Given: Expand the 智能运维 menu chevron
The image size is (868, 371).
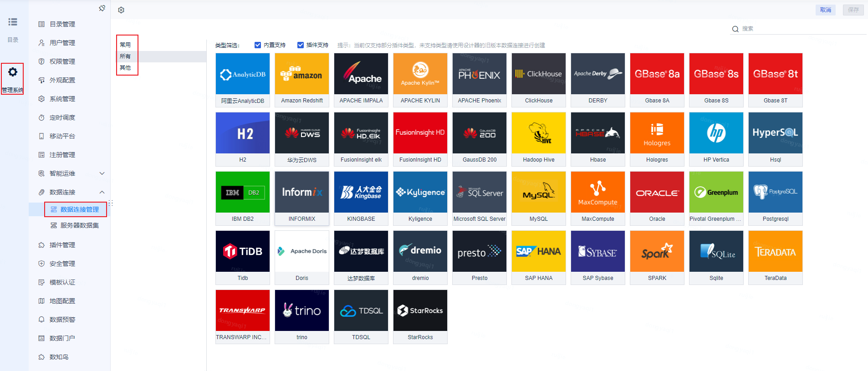Looking at the screenshot, I should click(x=102, y=173).
